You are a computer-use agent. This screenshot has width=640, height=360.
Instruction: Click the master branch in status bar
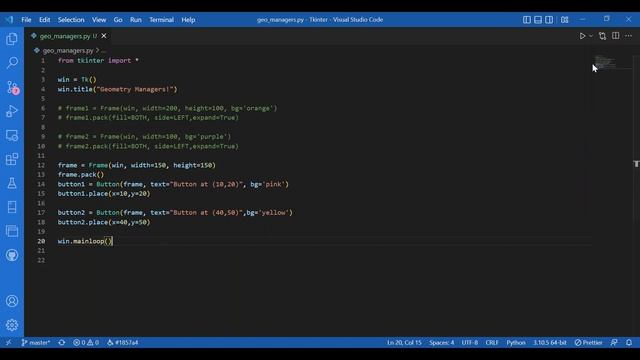coord(36,342)
